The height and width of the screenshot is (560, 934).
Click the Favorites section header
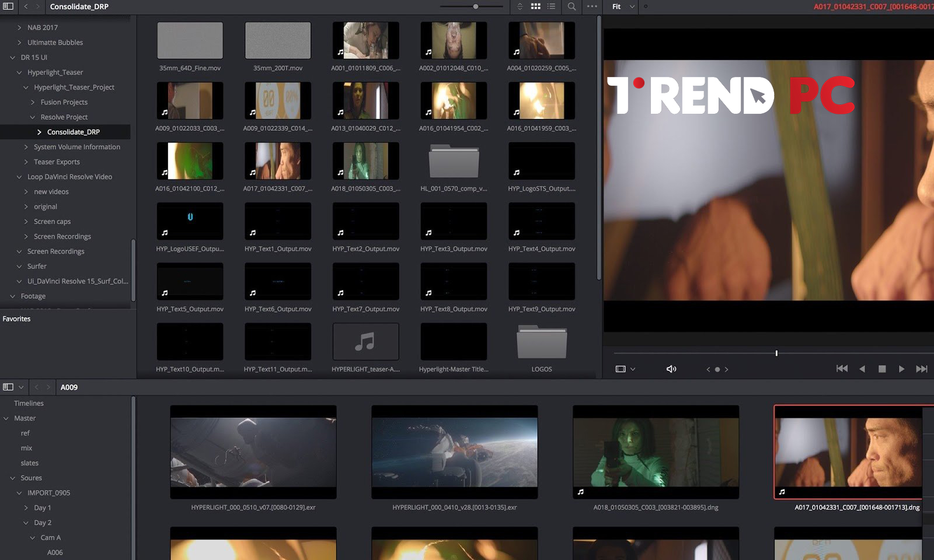coord(16,318)
